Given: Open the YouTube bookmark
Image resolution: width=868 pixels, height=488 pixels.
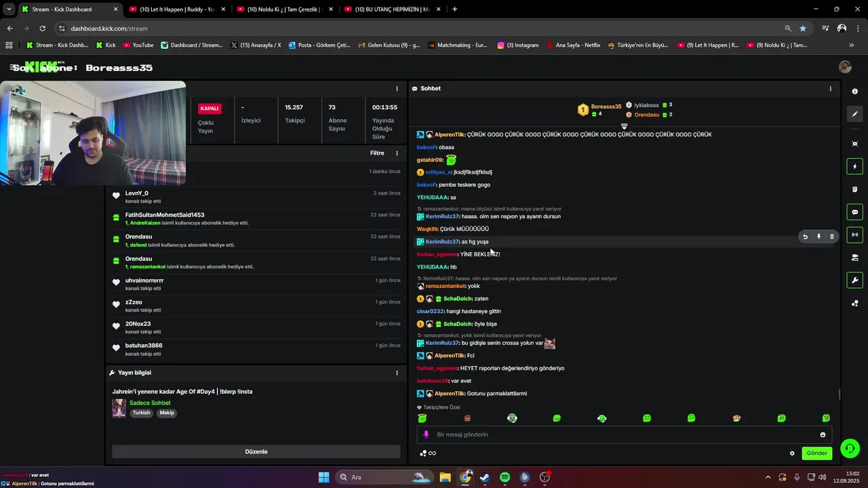Looking at the screenshot, I should (x=138, y=45).
